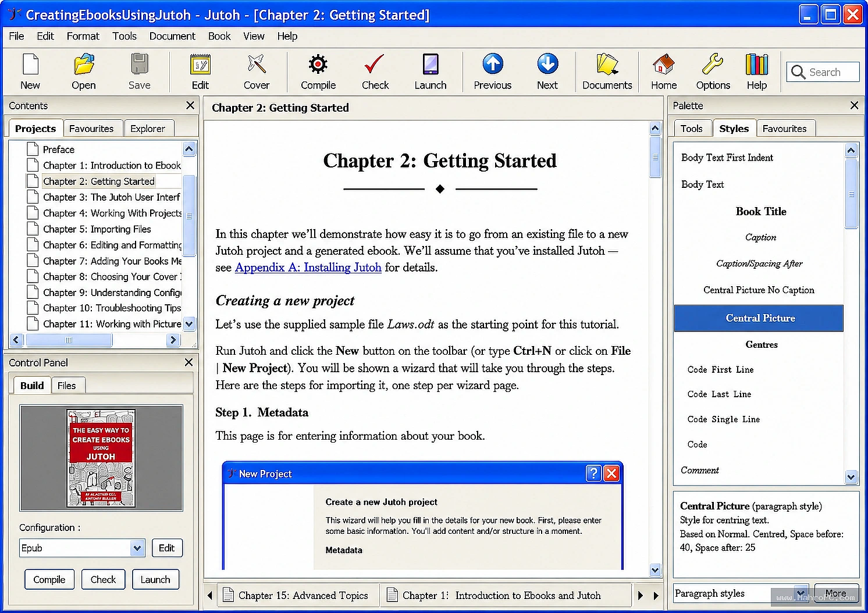Follow the Appendix A: Installing Jutoh link
Viewport: 868px width, 613px height.
[x=308, y=268]
